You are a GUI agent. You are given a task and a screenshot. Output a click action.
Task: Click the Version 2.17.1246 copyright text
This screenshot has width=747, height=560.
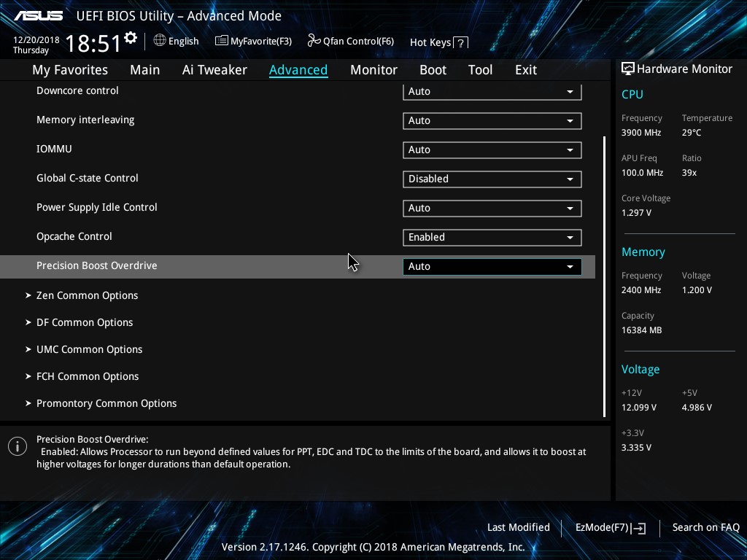373,547
